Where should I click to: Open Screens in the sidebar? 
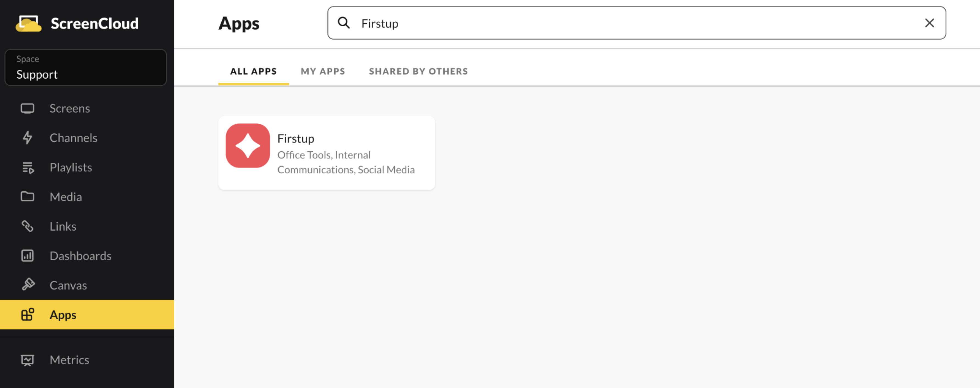coord(87,109)
